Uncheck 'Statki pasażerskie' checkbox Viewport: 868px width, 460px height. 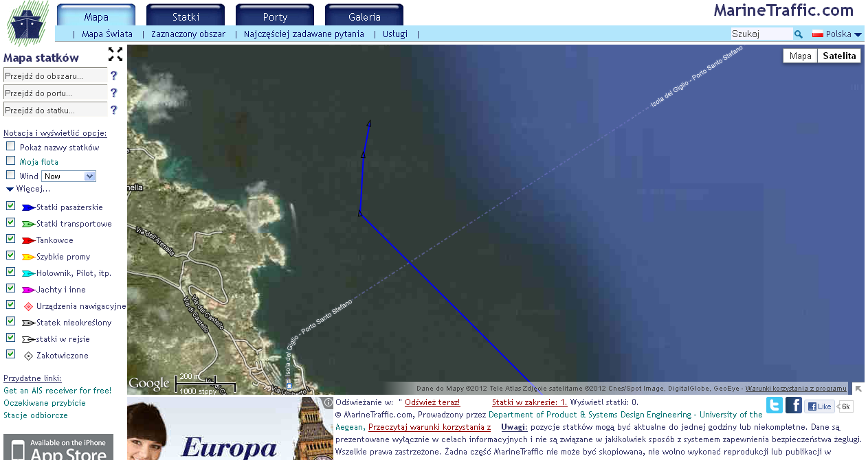[10, 206]
